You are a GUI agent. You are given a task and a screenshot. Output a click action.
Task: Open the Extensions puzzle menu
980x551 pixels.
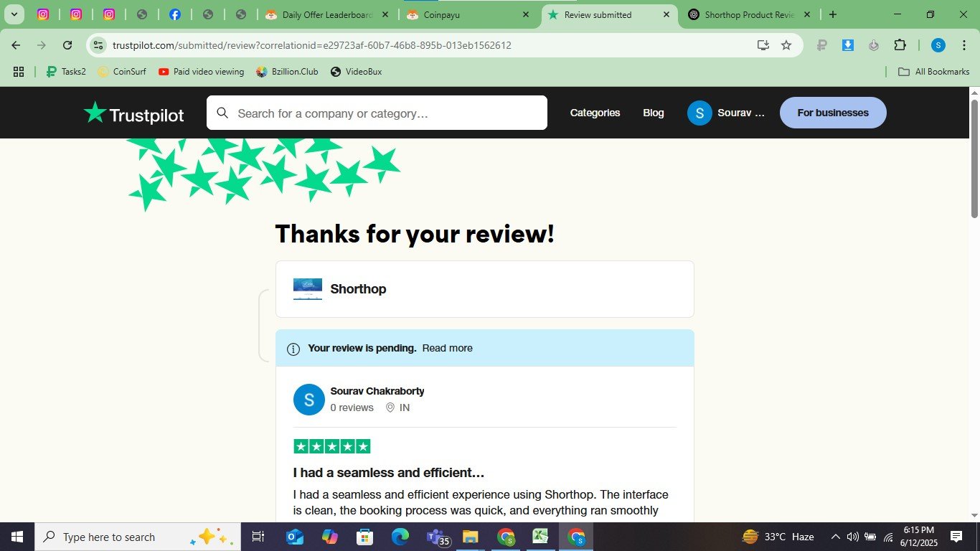pyautogui.click(x=900, y=45)
